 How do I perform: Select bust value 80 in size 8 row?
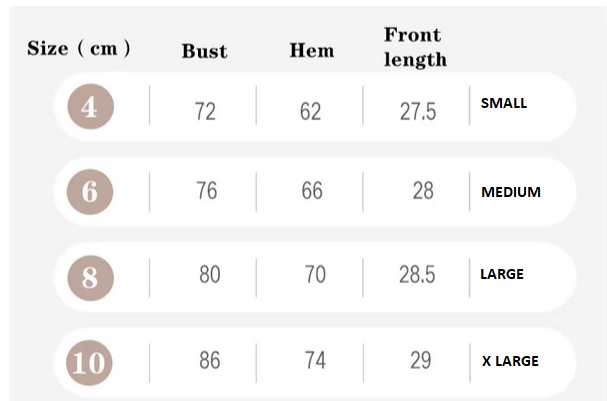[209, 274]
